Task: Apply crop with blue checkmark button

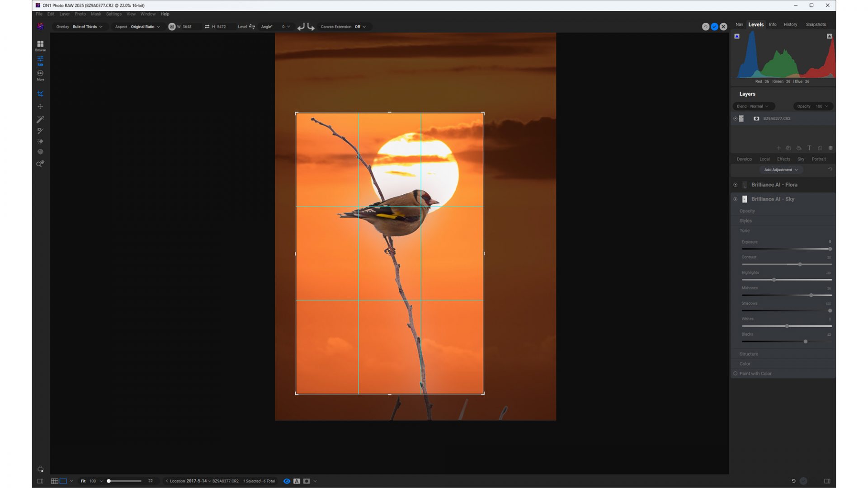Action: tap(714, 27)
